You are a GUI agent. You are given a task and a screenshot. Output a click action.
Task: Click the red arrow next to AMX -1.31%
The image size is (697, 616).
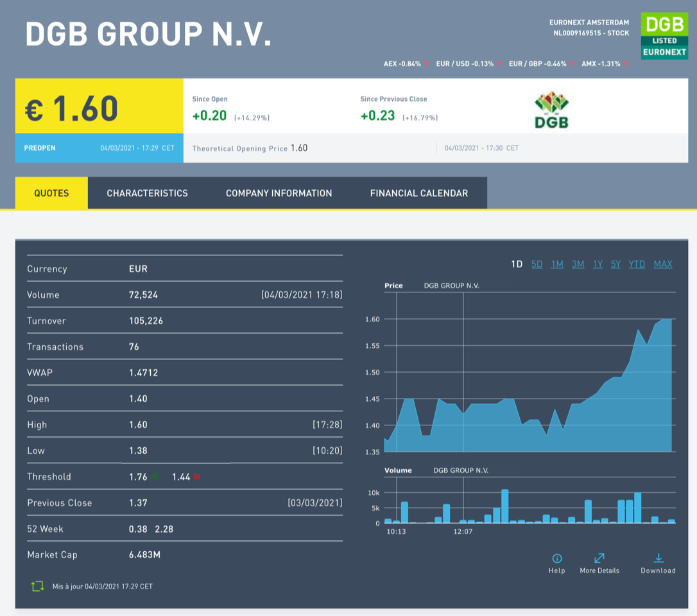(626, 64)
